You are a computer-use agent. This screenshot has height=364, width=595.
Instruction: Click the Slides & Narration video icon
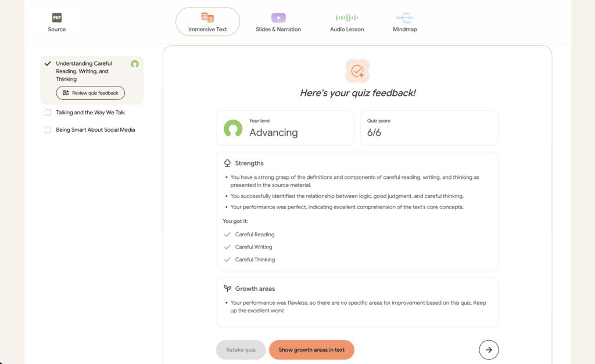278,18
